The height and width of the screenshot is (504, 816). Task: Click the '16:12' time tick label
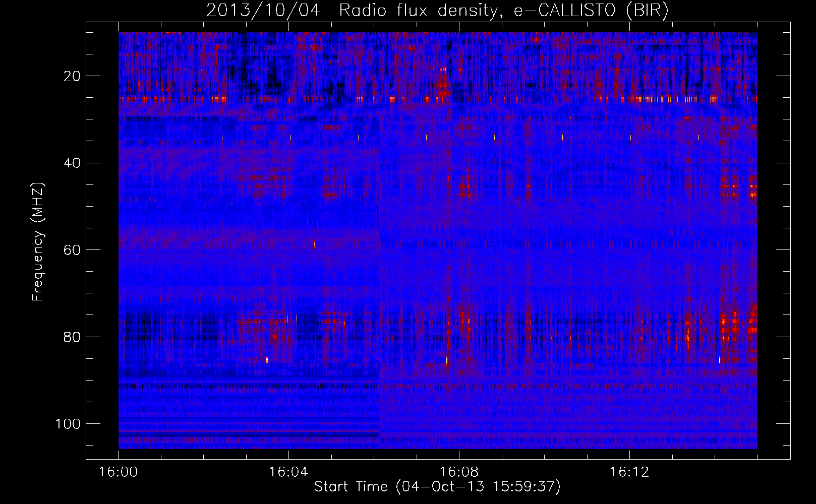629,472
